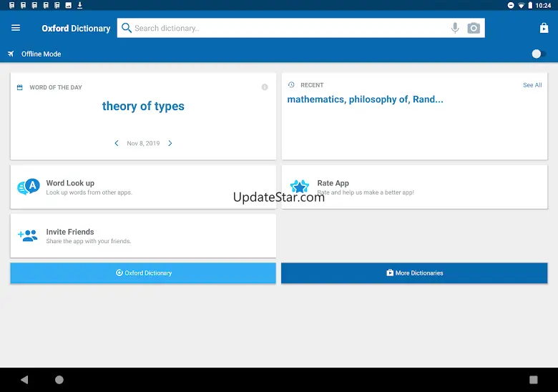This screenshot has width=558, height=392.
Task: Click the Word of the Day calendar icon
Action: [x=20, y=87]
